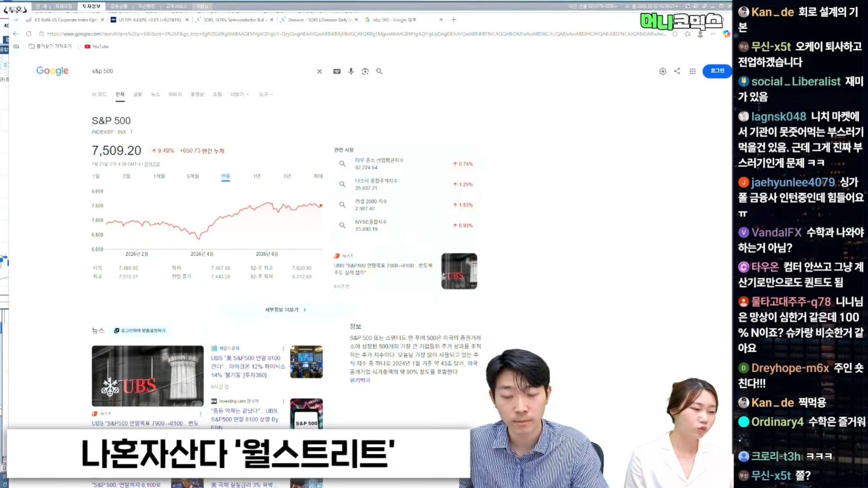Search by image with the Lens icon

click(365, 71)
